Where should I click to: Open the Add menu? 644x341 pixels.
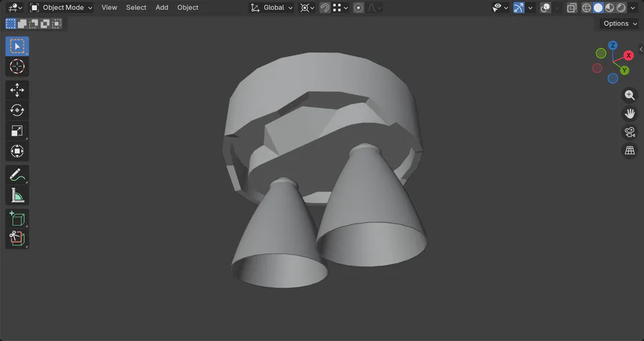point(162,7)
